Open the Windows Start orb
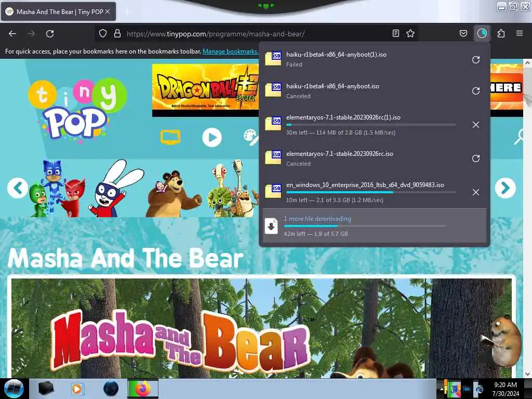Viewport: 532px width, 399px height. pyautogui.click(x=14, y=389)
